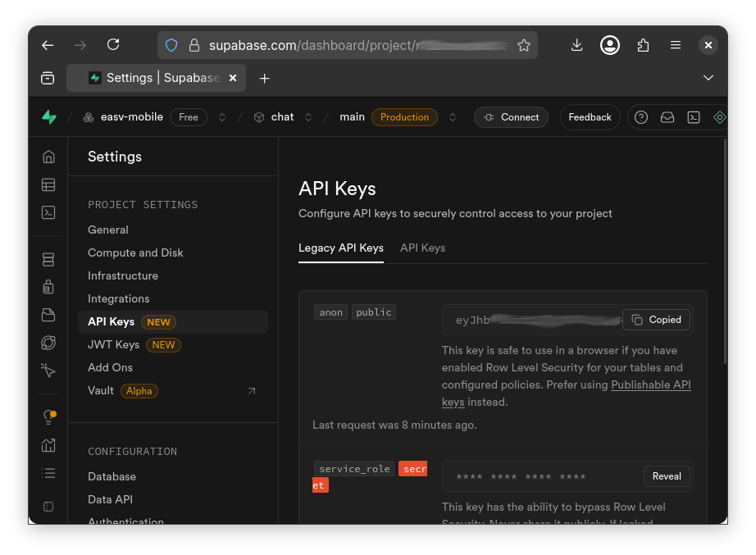The height and width of the screenshot is (555, 756).
Task: Open Table Editor in sidebar
Action: tap(48, 184)
